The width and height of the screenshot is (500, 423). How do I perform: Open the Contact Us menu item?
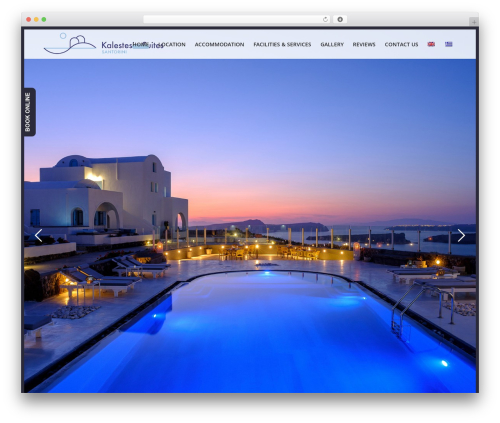(401, 44)
